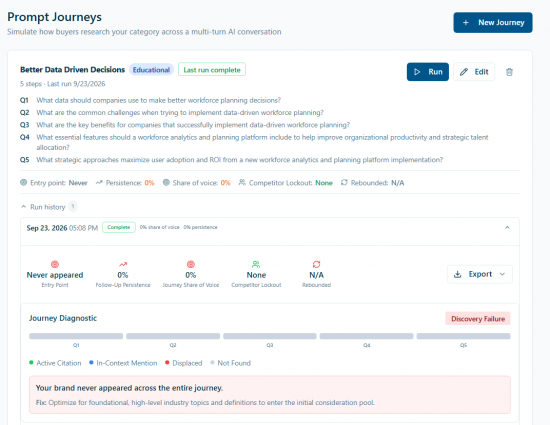Click the pencil icon in Edit button
The height and width of the screenshot is (425, 550).
[x=464, y=72]
